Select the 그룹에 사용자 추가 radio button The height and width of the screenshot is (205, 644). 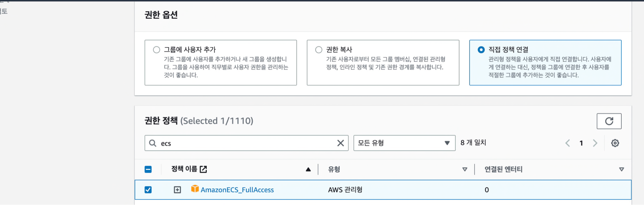pos(156,50)
